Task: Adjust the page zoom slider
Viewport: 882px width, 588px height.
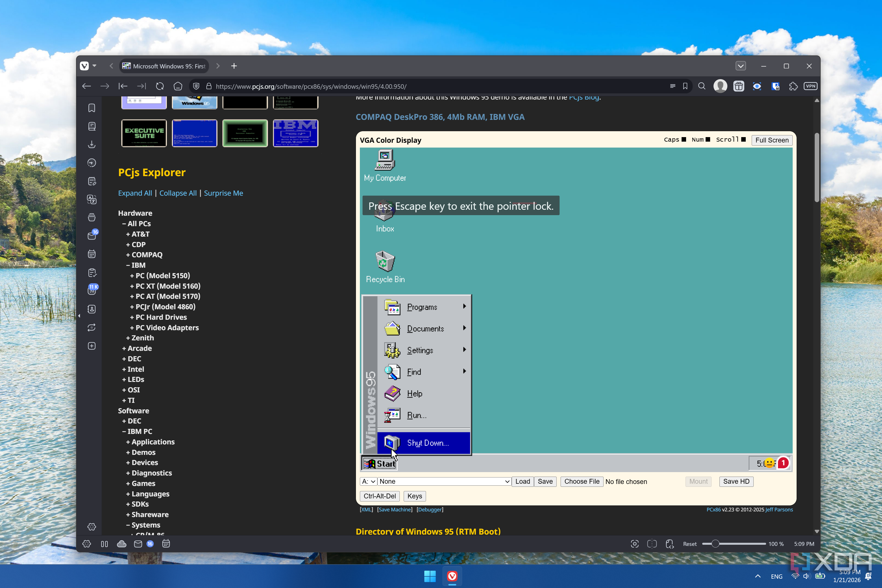Action: 715,544
